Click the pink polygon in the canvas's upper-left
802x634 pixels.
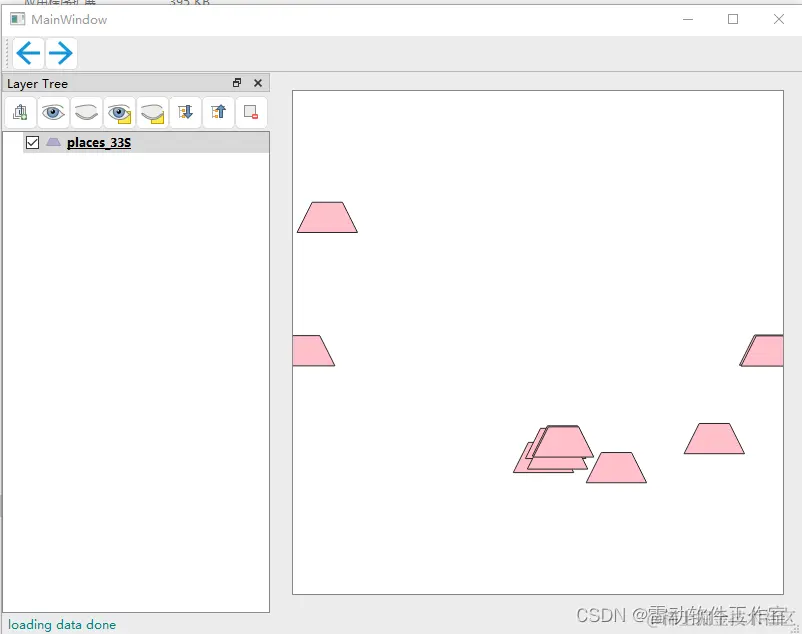327,218
